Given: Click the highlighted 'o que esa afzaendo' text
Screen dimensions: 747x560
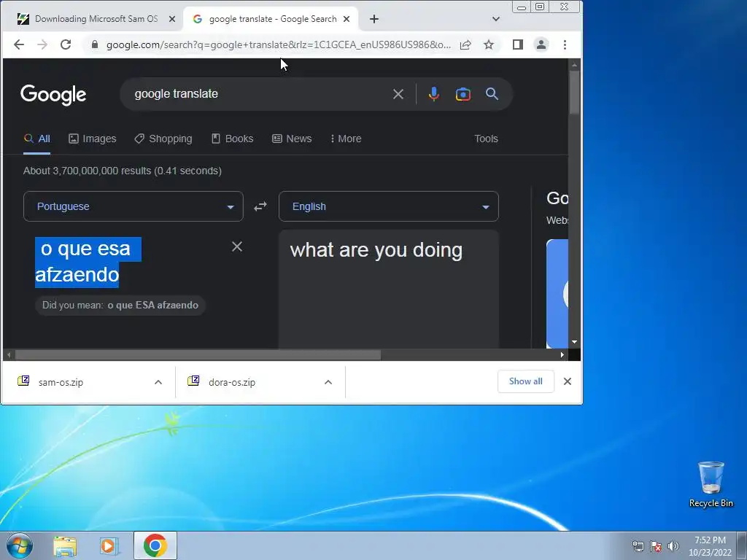Looking at the screenshot, I should point(88,262).
